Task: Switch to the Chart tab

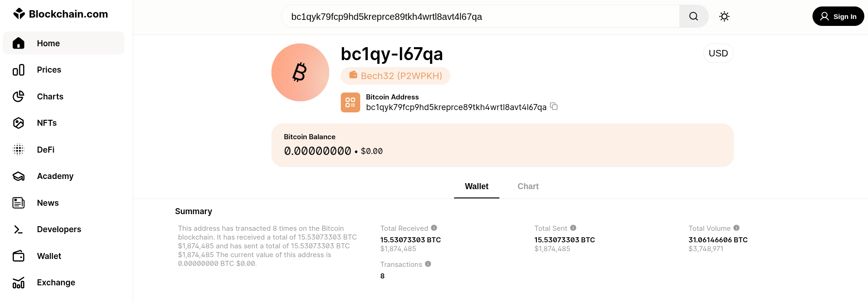Action: pyautogui.click(x=528, y=186)
